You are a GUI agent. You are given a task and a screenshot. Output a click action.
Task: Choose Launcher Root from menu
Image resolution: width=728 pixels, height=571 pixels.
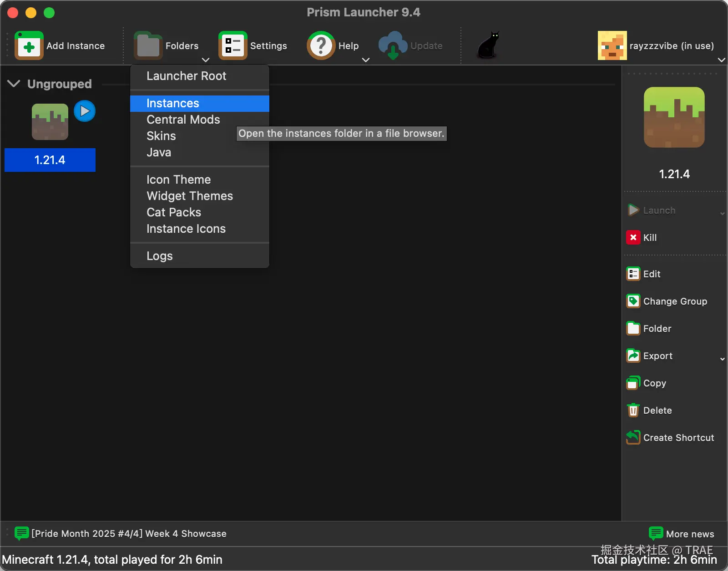pyautogui.click(x=200, y=76)
